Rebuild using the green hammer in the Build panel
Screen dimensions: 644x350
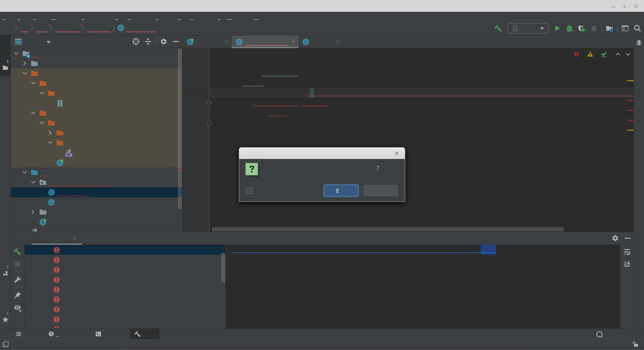tap(17, 251)
